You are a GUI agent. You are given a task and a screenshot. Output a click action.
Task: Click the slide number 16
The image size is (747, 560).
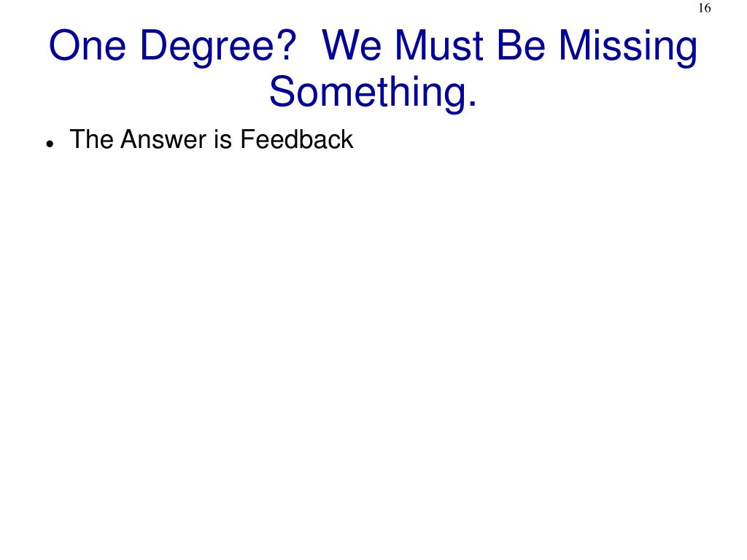pos(704,8)
